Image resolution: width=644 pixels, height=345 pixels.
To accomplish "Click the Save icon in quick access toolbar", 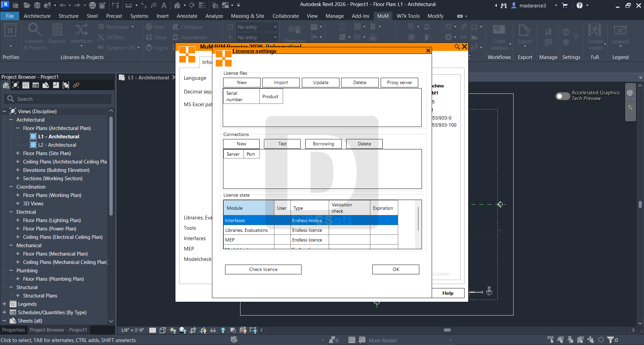I will point(37,5).
